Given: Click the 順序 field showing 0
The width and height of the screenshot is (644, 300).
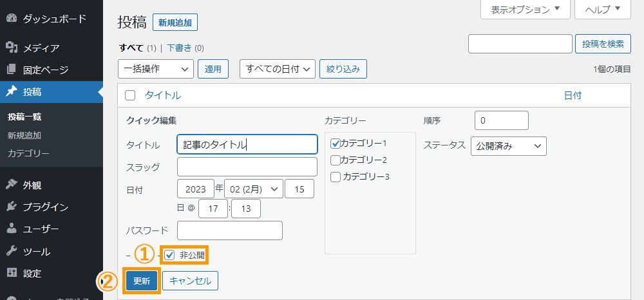Looking at the screenshot, I should [502, 120].
